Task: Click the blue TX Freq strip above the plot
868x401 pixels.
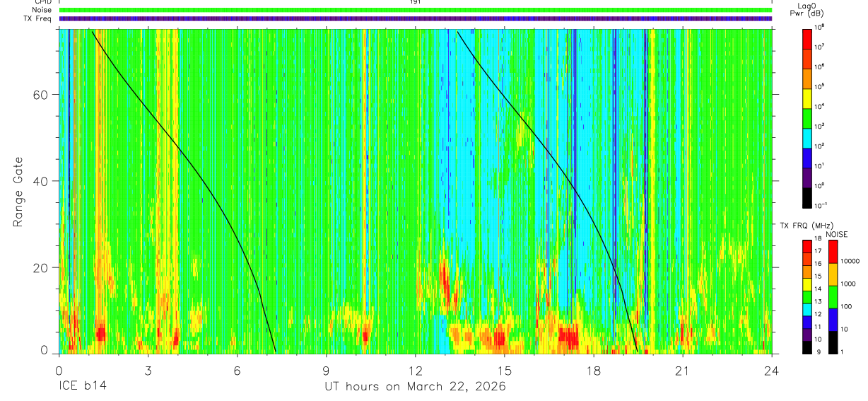Action: coord(415,19)
